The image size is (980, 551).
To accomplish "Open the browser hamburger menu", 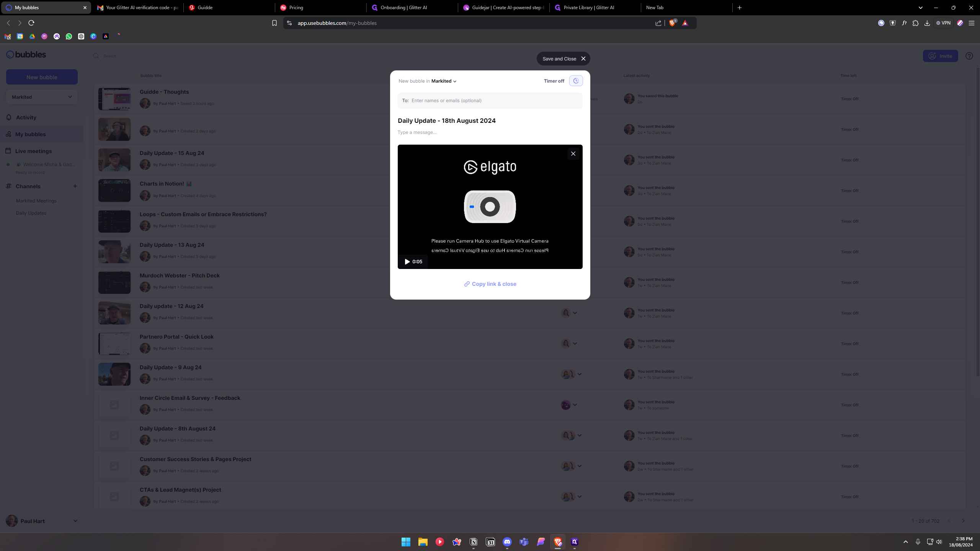I will click(x=971, y=23).
